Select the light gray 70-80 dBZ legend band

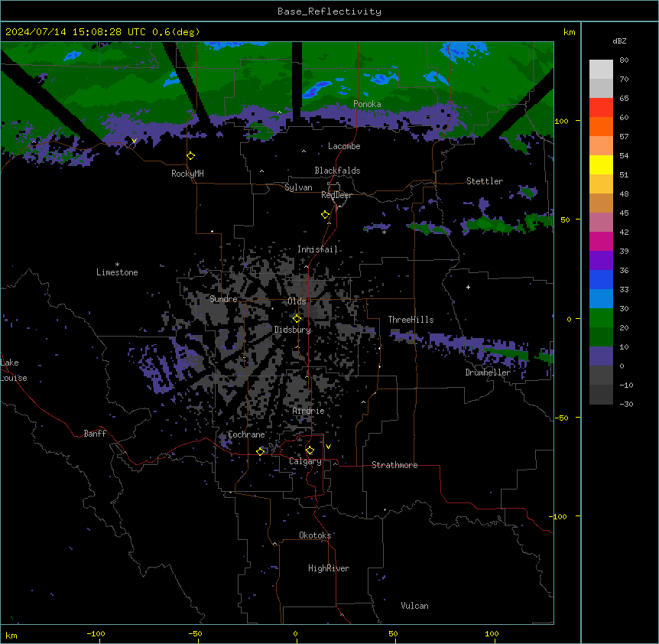tap(601, 70)
